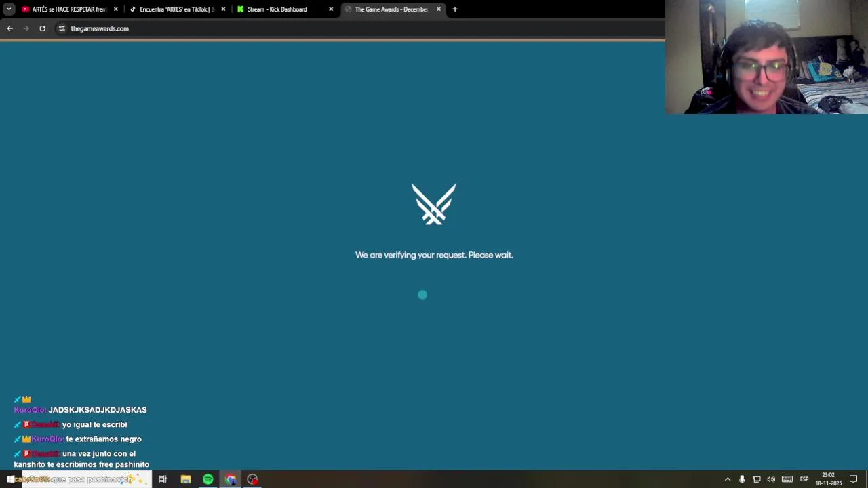Viewport: 868px width, 488px height.
Task: Open the recording app taskbar icon
Action: click(x=252, y=479)
